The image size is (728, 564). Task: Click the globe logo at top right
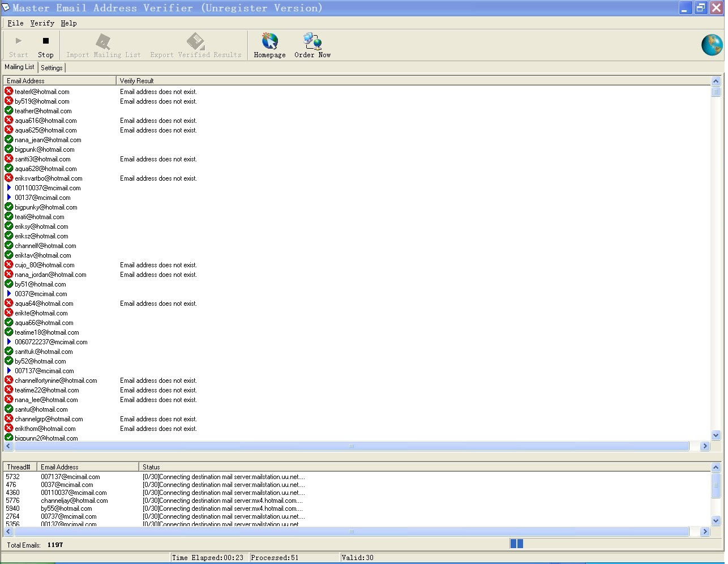(x=712, y=45)
